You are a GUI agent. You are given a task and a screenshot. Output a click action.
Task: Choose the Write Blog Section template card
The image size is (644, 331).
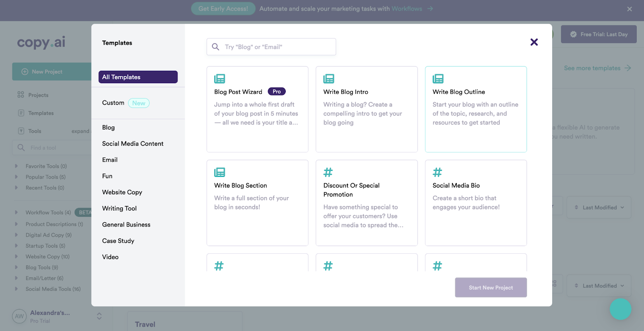pyautogui.click(x=258, y=203)
